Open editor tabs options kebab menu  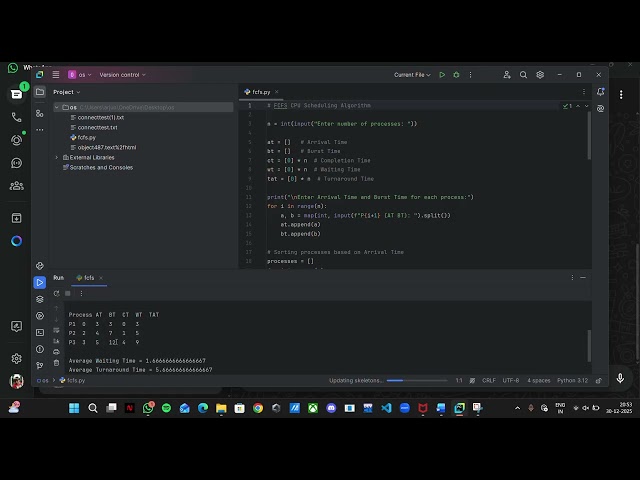pyautogui.click(x=584, y=92)
